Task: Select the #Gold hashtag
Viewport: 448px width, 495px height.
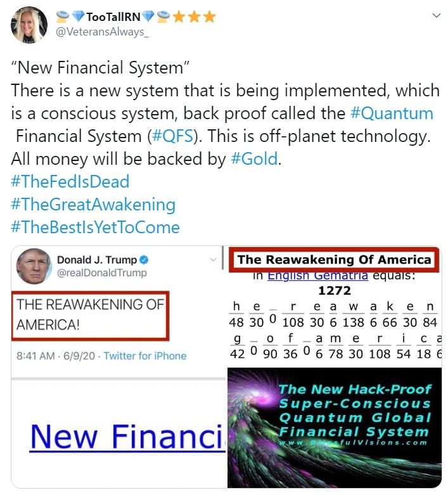Action: [254, 159]
